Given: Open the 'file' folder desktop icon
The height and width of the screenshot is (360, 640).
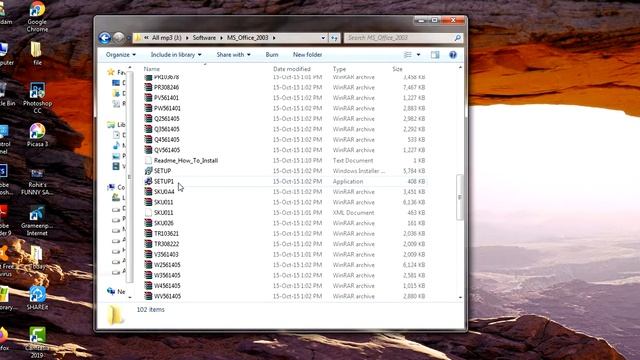Looking at the screenshot, I should (37, 53).
